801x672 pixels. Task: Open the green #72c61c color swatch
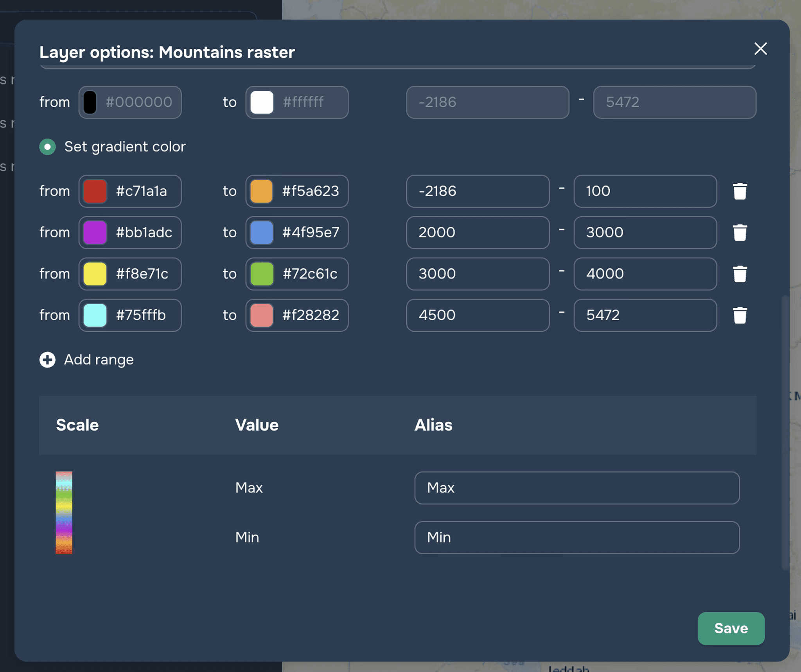point(261,274)
